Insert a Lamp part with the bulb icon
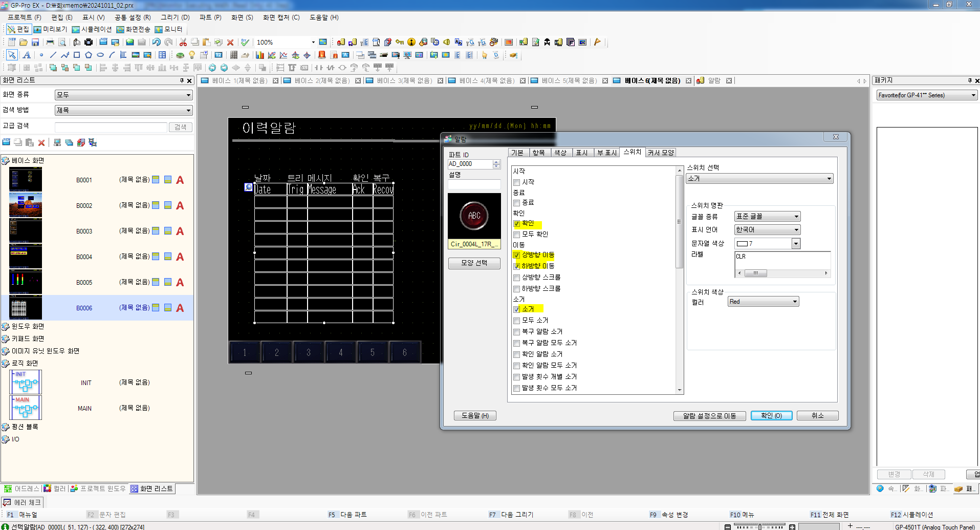 [x=192, y=55]
